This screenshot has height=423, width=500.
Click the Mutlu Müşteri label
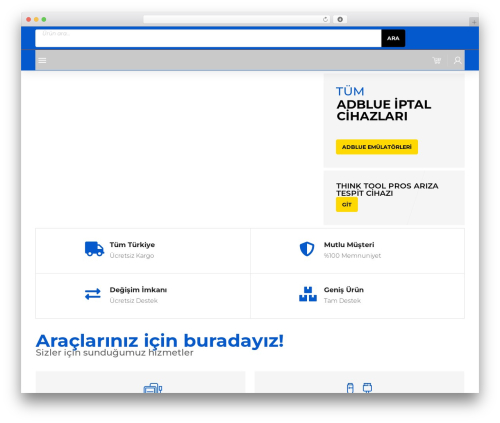tap(349, 245)
